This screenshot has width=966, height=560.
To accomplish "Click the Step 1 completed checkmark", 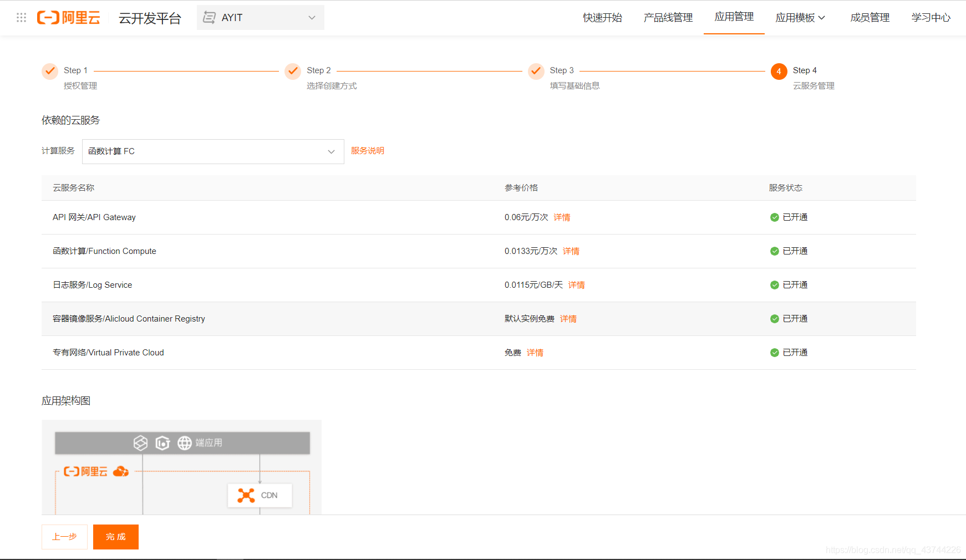I will tap(50, 71).
